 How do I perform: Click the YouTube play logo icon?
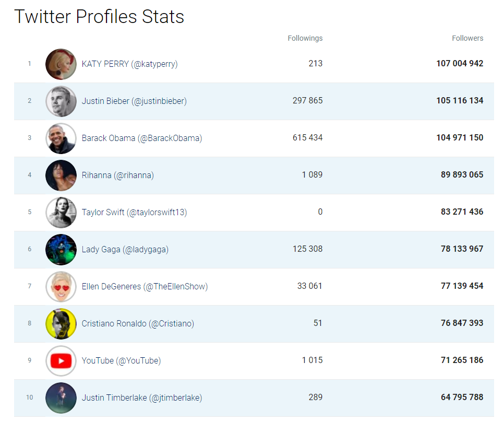pos(61,361)
